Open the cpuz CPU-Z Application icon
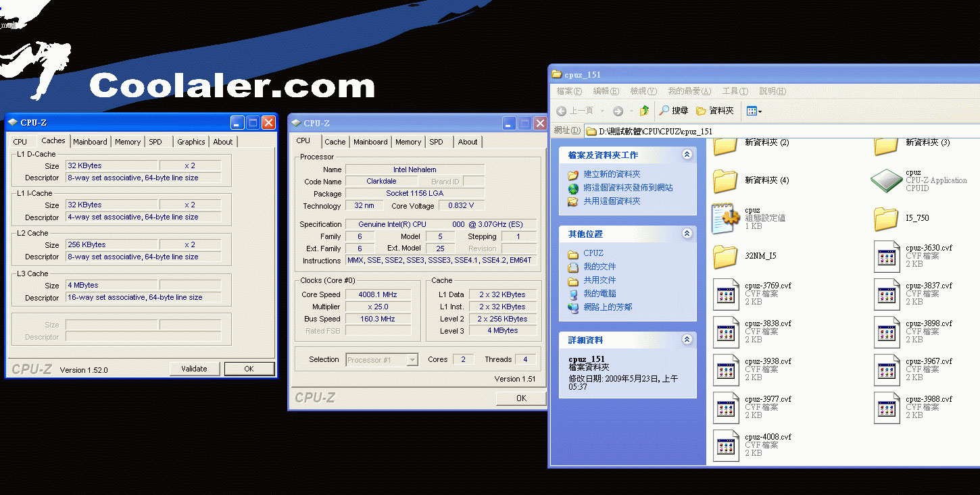This screenshot has width=980, height=495. [x=886, y=180]
